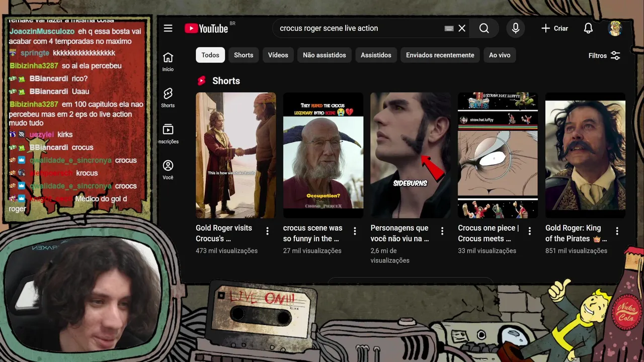This screenshot has height=362, width=644.
Task: Open title link Personagens que você não viu
Action: pos(399,233)
